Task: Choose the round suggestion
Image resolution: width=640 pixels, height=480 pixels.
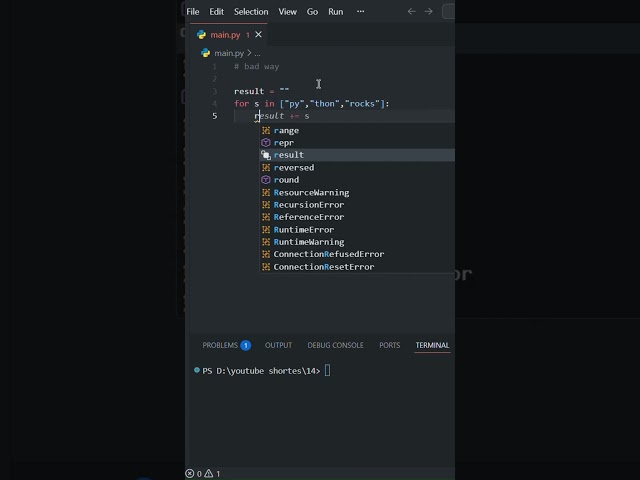Action: point(357,180)
